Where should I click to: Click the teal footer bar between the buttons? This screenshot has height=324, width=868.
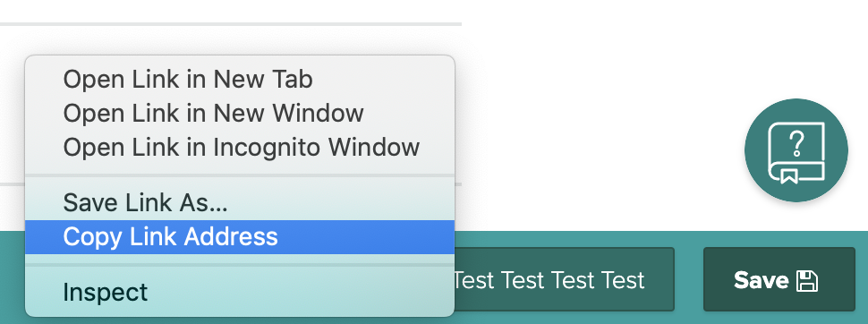(x=689, y=279)
